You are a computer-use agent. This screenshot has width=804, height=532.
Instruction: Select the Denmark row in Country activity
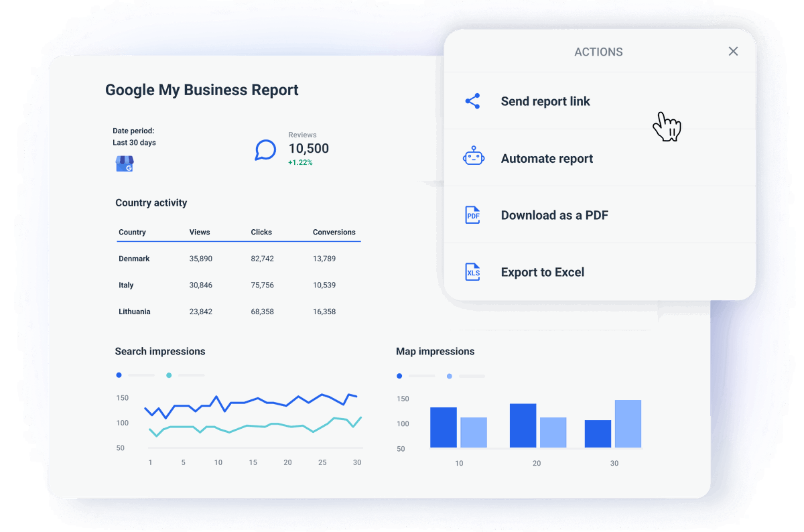coord(134,259)
